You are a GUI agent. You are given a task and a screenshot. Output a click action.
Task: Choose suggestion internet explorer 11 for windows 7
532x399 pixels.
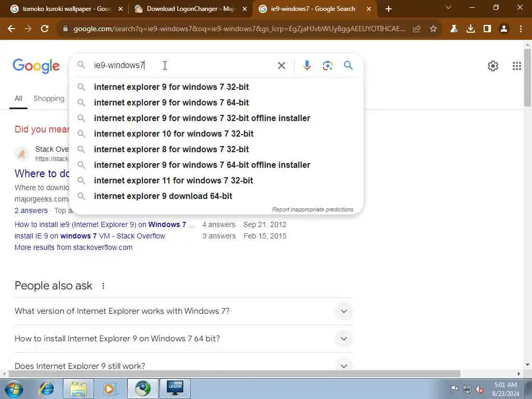click(217, 180)
